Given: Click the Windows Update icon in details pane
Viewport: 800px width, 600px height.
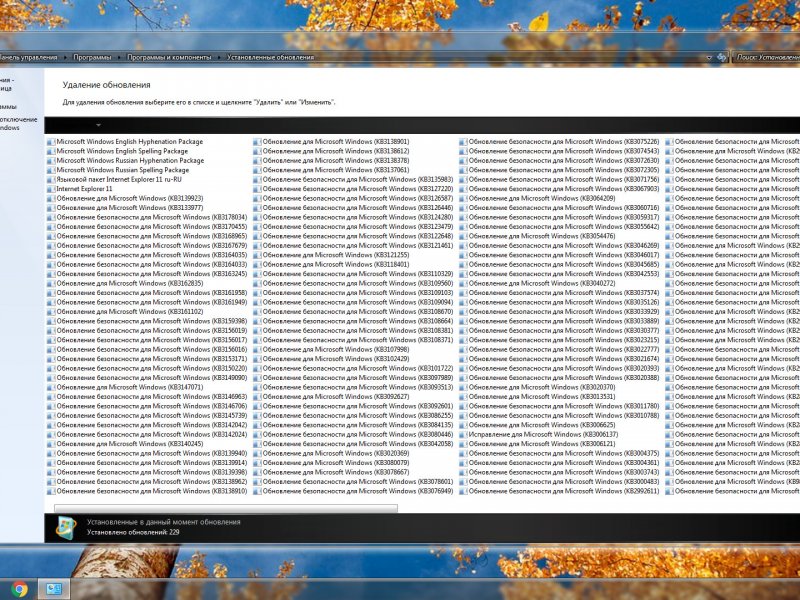Looking at the screenshot, I should [66, 528].
